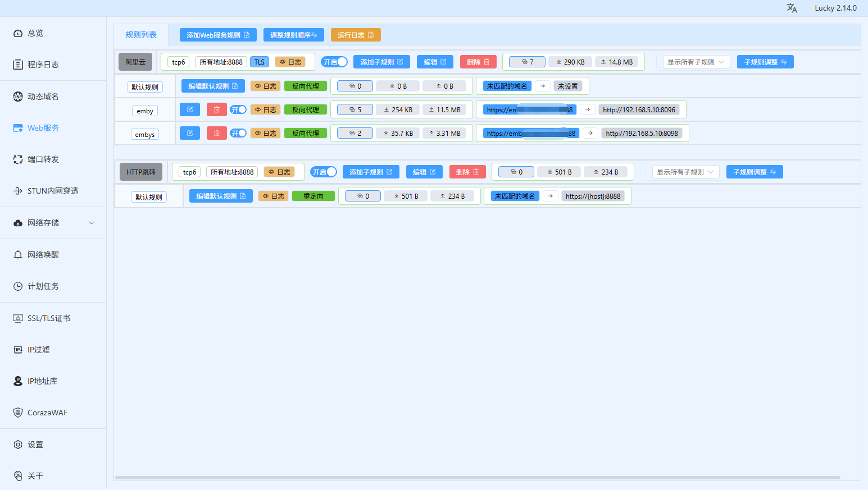Click emby 反向代理 tag
The width and height of the screenshot is (868, 490).
click(x=306, y=109)
